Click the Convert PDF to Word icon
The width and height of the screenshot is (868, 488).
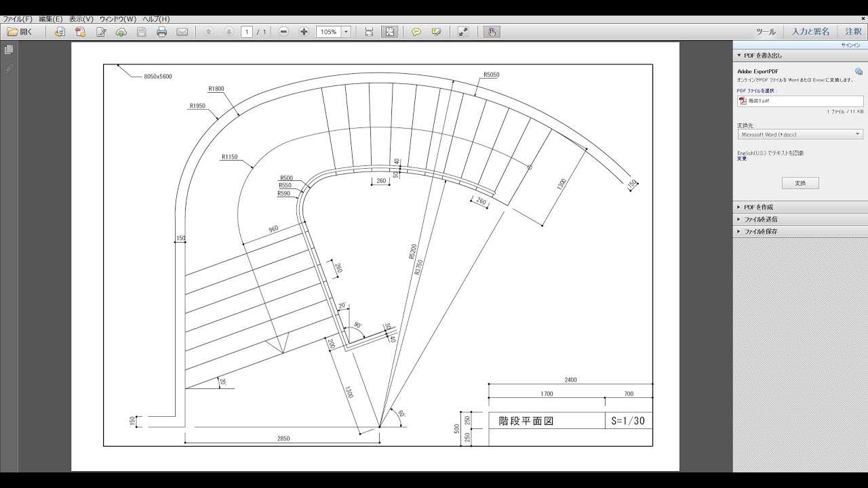(x=80, y=32)
